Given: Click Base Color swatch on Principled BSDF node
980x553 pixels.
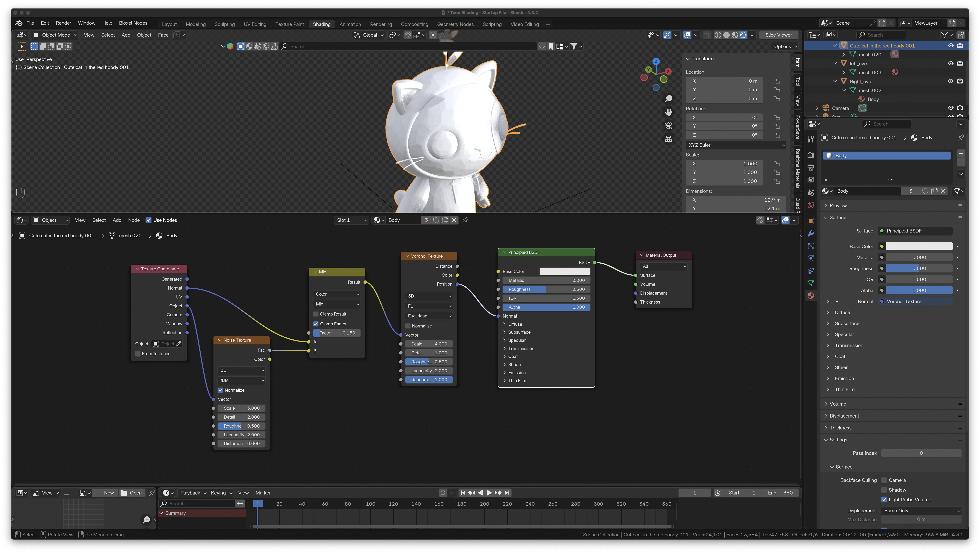Looking at the screenshot, I should 565,272.
